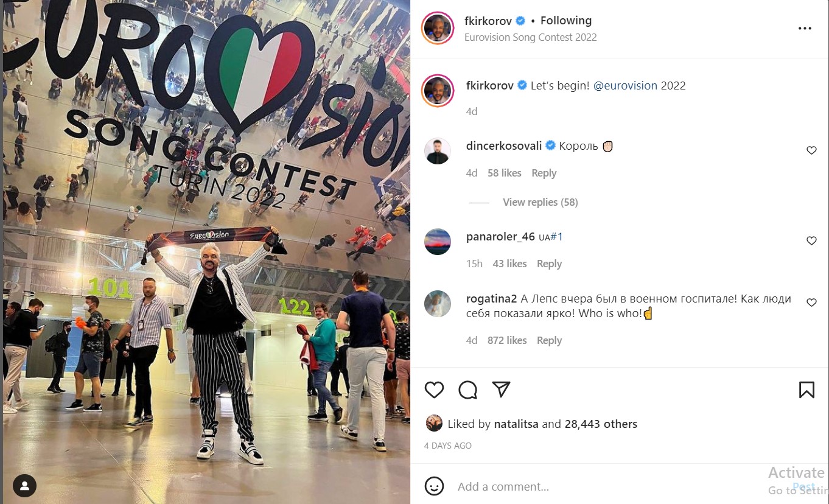Like dincerkosovali's comment
The height and width of the screenshot is (504, 829).
click(811, 150)
